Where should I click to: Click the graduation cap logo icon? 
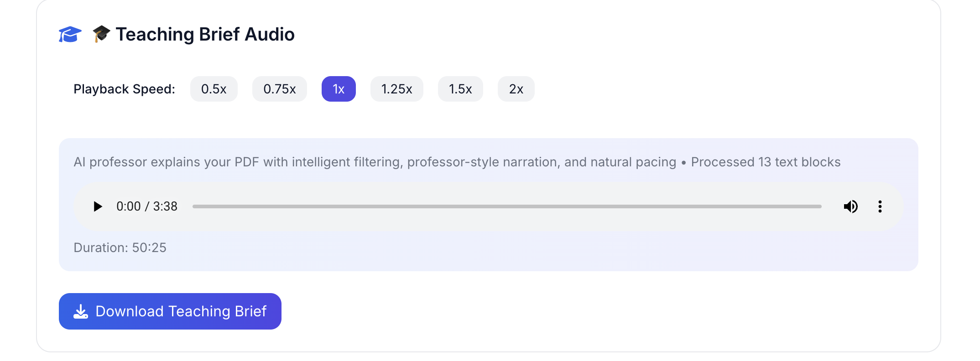click(x=69, y=34)
